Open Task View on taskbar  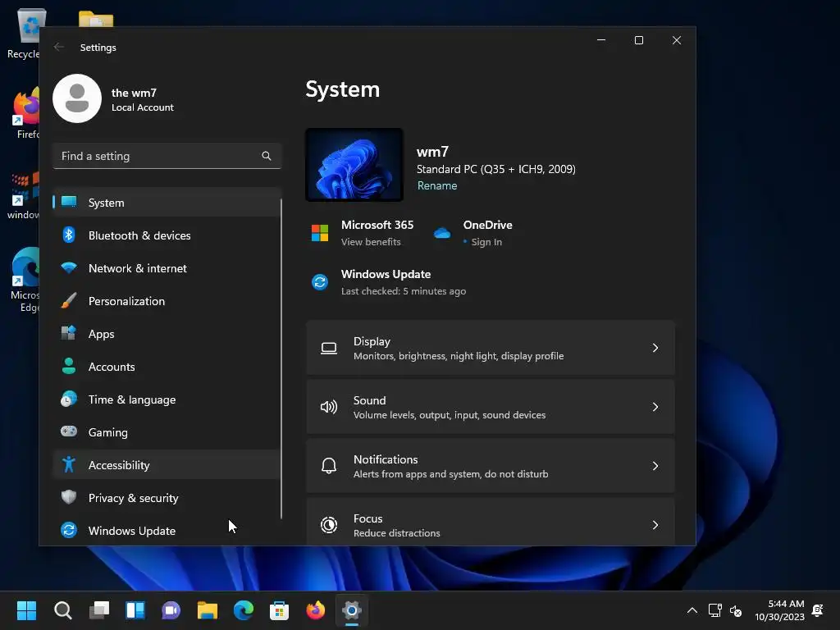(x=99, y=610)
